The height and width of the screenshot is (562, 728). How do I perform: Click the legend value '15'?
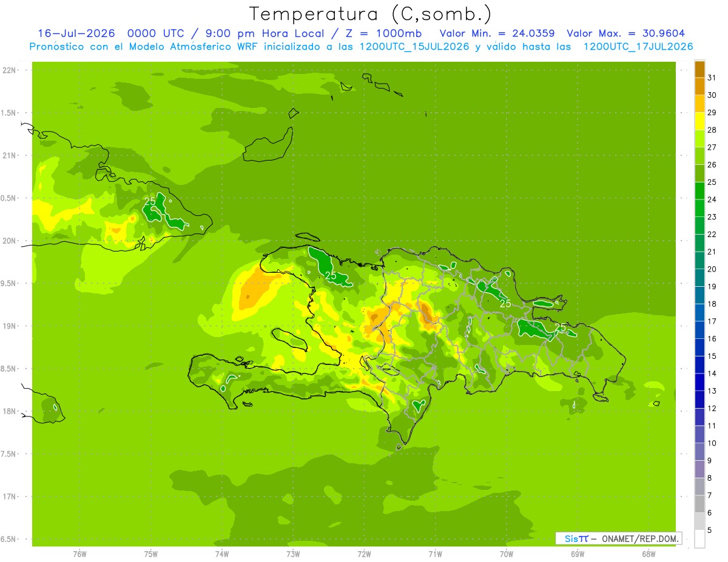(712, 356)
